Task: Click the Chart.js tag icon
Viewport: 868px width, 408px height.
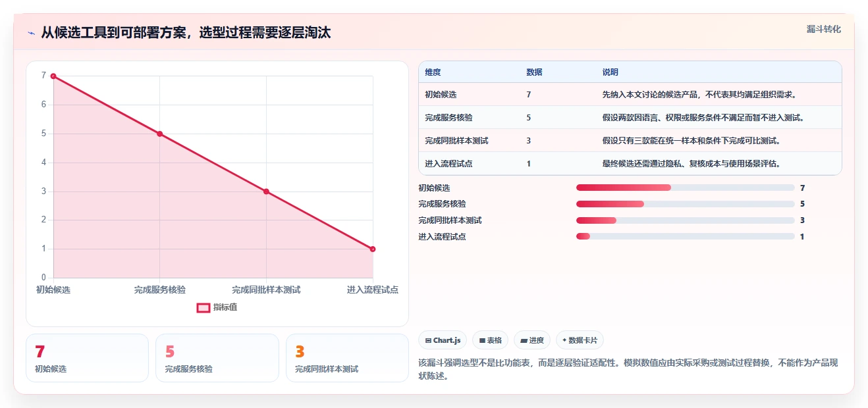Action: [x=428, y=341]
